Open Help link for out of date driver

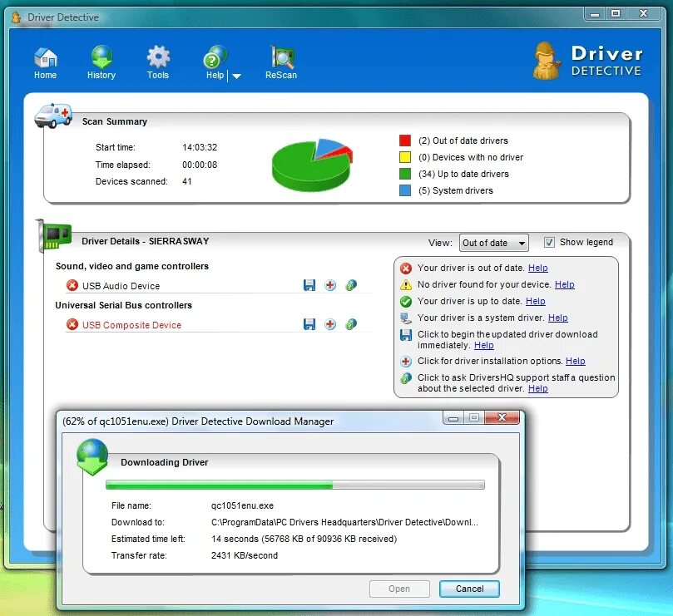click(x=537, y=269)
